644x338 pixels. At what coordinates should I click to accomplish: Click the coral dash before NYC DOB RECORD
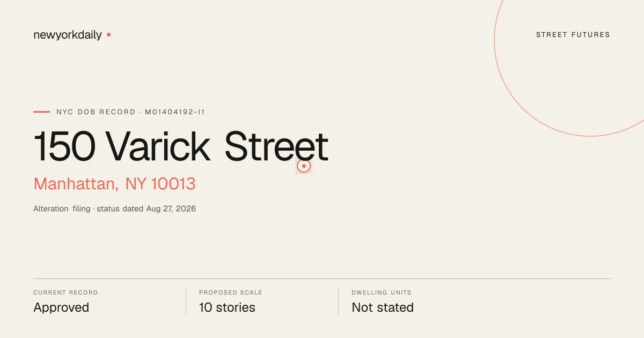(x=41, y=112)
